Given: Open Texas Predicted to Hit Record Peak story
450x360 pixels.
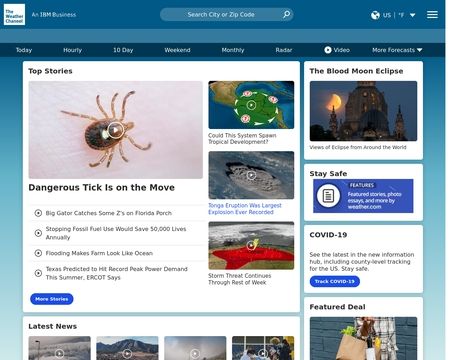Looking at the screenshot, I should 116,273.
